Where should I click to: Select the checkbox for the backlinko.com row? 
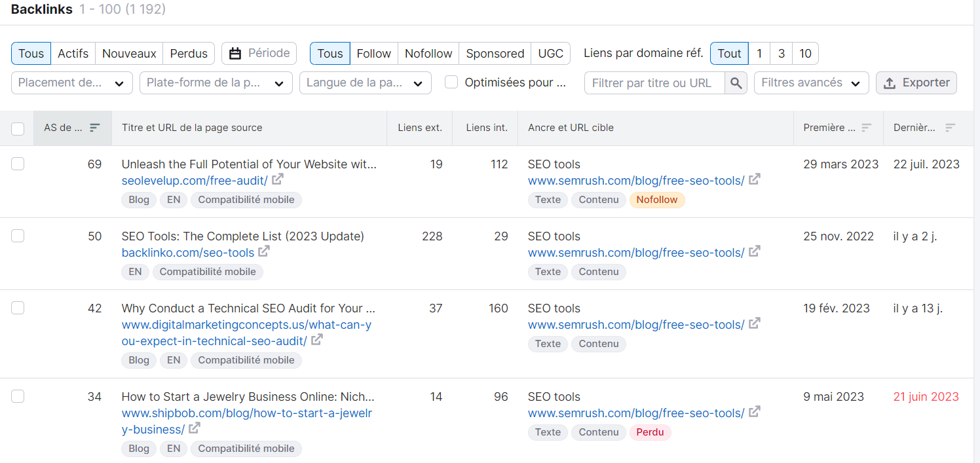tap(18, 236)
